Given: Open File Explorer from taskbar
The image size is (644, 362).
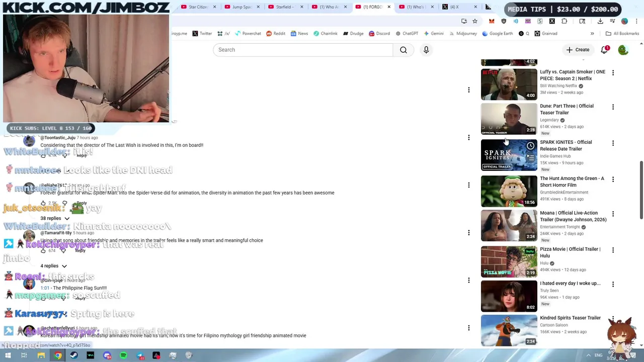Looking at the screenshot, I should click(41, 355).
